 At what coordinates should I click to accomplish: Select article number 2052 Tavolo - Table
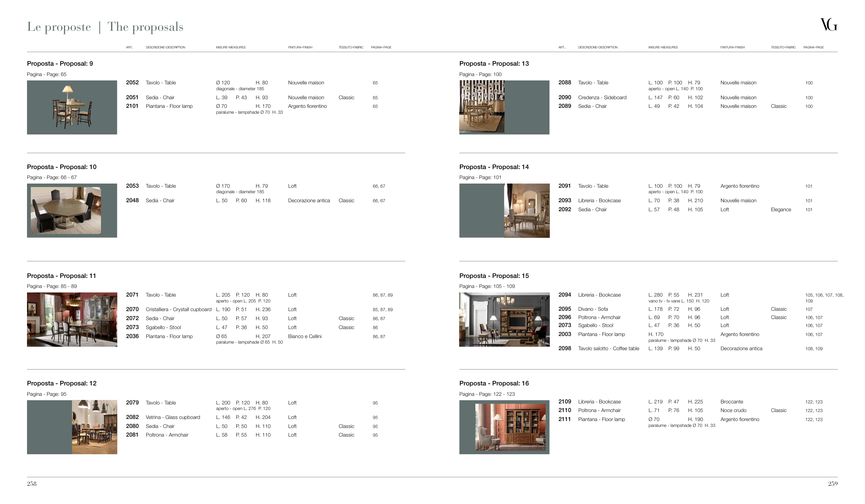click(x=132, y=83)
